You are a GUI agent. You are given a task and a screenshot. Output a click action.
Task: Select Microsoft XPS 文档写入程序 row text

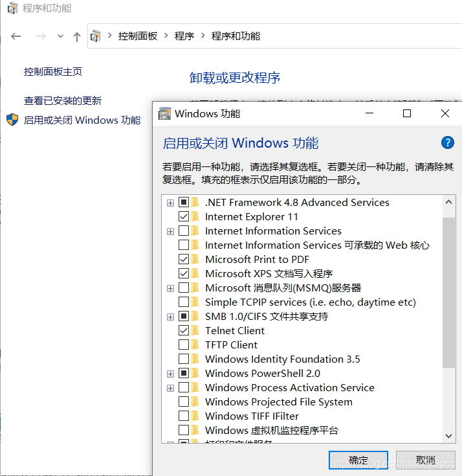tap(269, 273)
